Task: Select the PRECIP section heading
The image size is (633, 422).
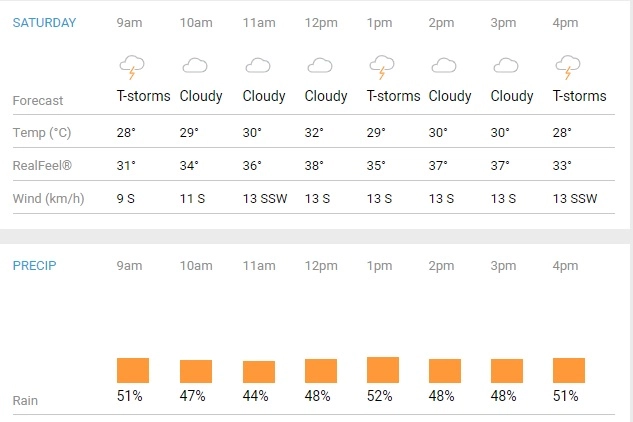Action: pyautogui.click(x=33, y=266)
